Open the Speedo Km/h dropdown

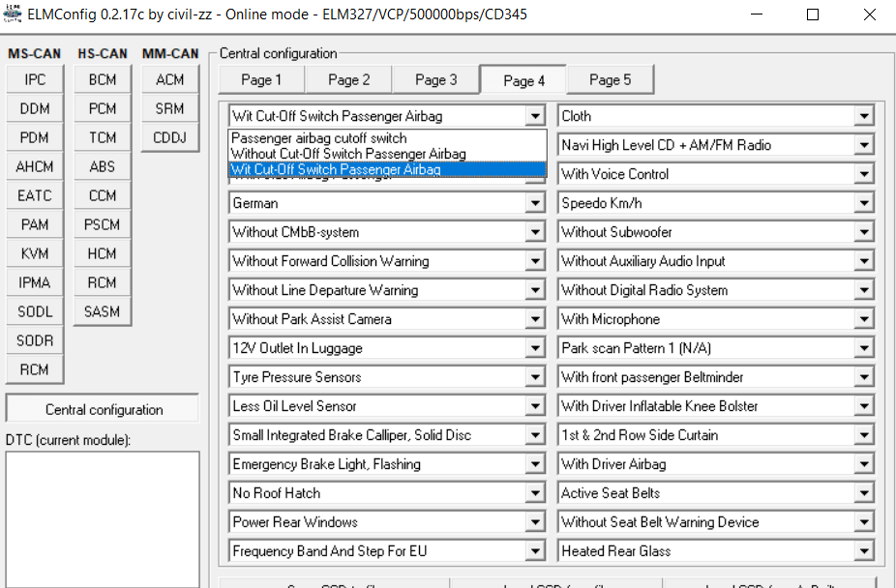point(864,204)
